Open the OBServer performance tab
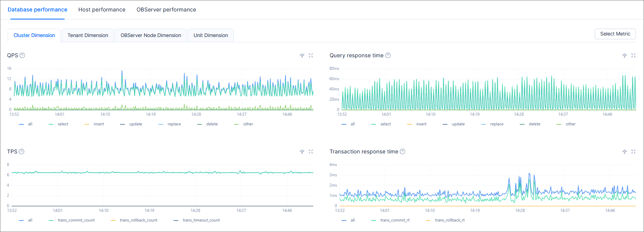This screenshot has height=232, width=644. click(x=166, y=10)
